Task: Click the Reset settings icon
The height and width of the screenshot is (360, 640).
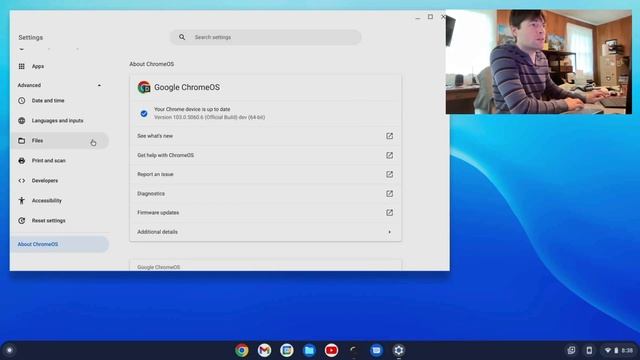Action: tap(22, 220)
